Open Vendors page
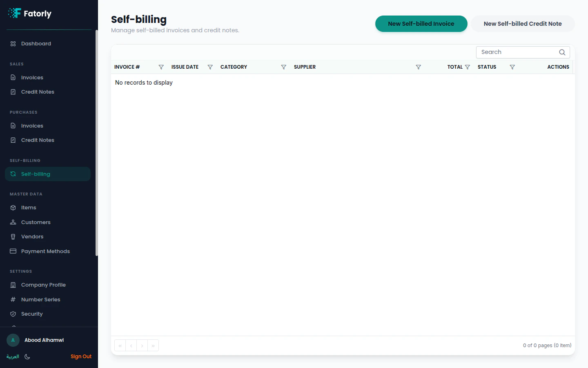The height and width of the screenshot is (368, 588). point(48,237)
